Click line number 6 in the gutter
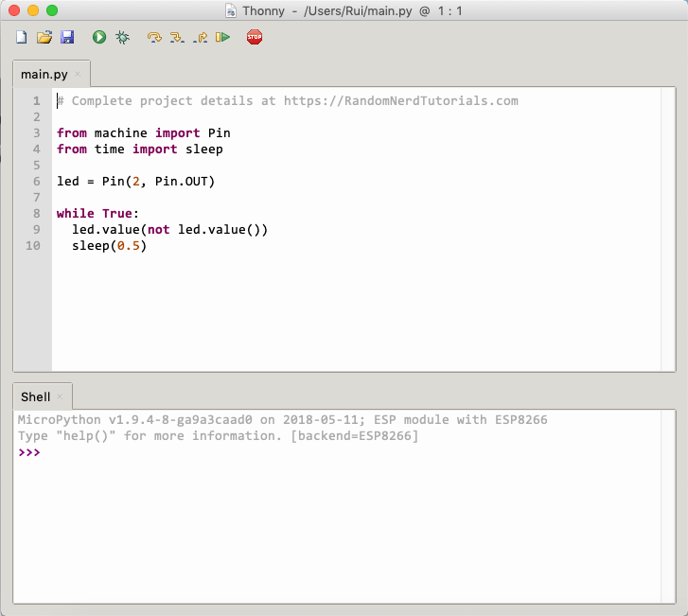 coord(35,181)
